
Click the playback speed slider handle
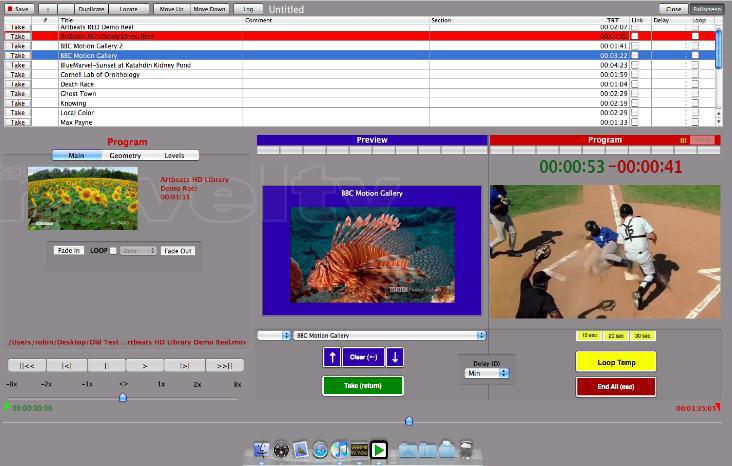click(x=123, y=397)
